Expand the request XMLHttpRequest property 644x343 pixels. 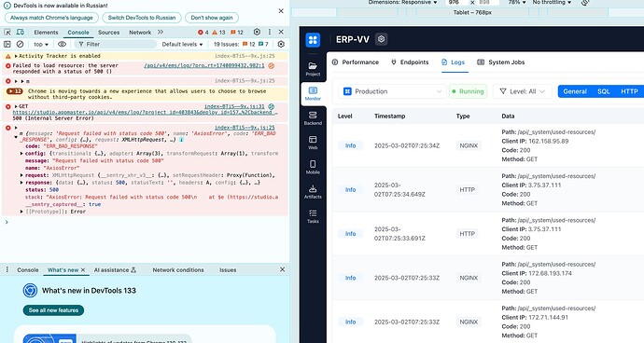point(21,175)
